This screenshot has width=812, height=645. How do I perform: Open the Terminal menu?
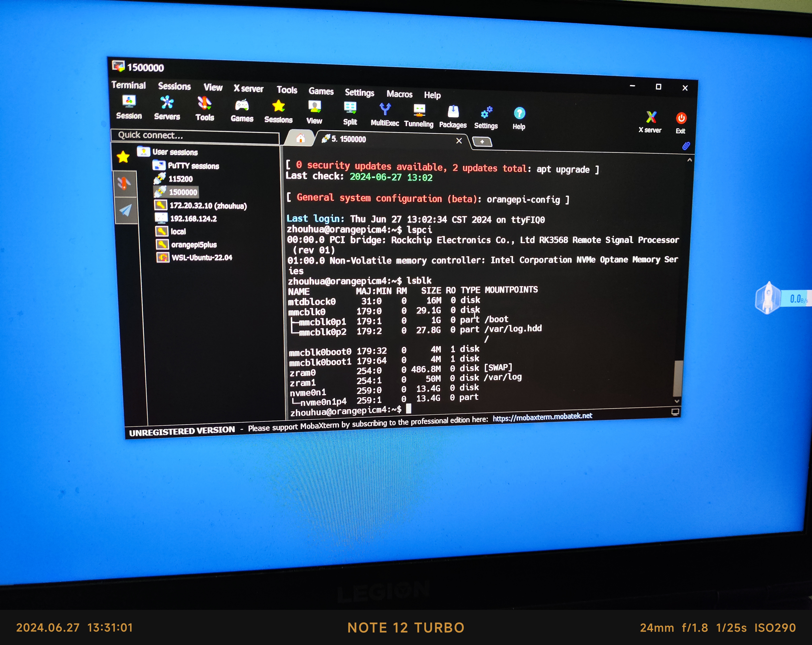128,85
